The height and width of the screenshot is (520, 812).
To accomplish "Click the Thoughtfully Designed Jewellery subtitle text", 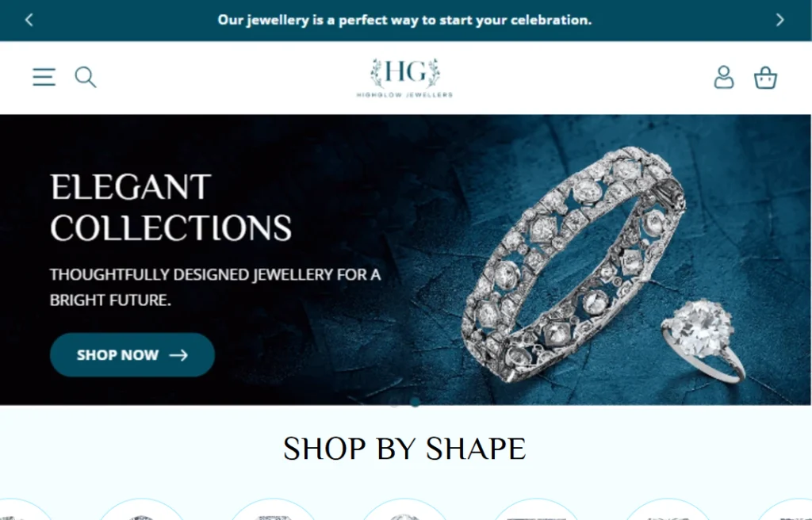I will click(215, 287).
